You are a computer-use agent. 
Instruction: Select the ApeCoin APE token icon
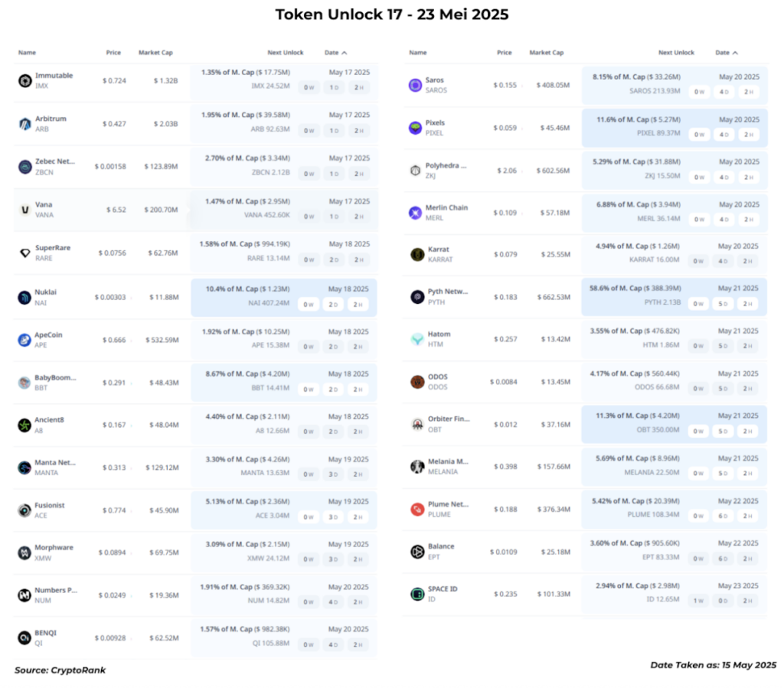click(24, 340)
